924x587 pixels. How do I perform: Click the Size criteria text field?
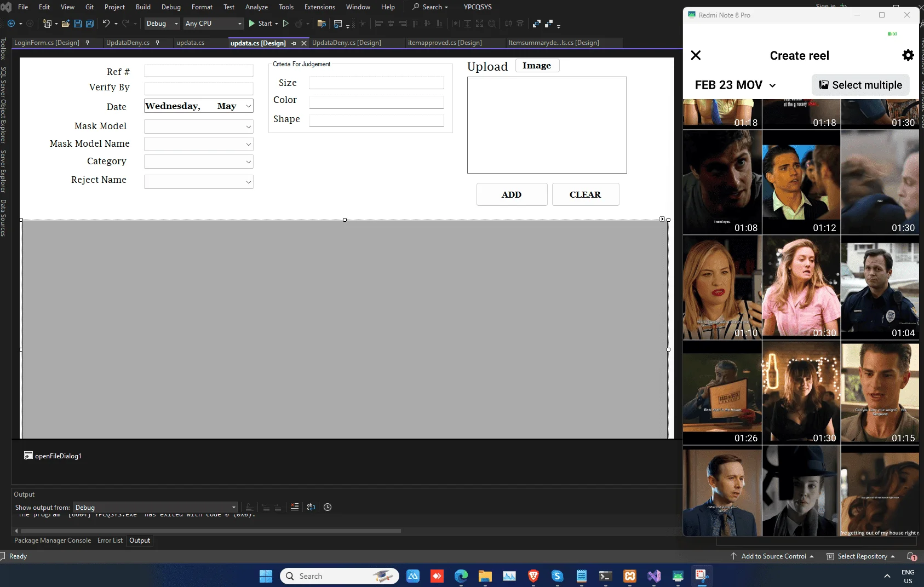pyautogui.click(x=376, y=83)
